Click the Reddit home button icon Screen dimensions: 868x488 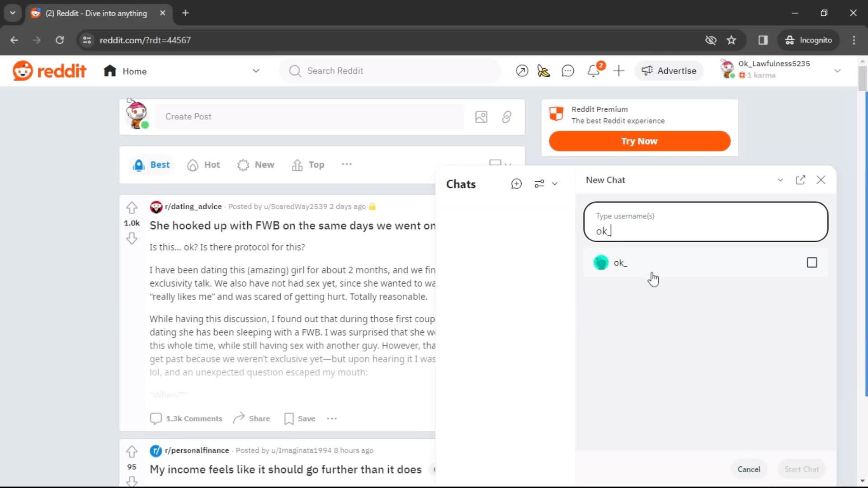(x=110, y=70)
